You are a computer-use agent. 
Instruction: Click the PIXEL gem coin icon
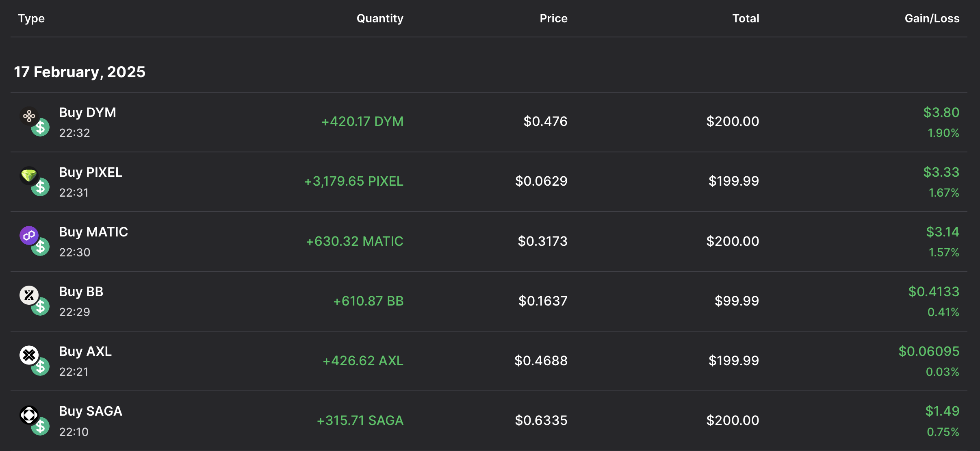coord(29,176)
